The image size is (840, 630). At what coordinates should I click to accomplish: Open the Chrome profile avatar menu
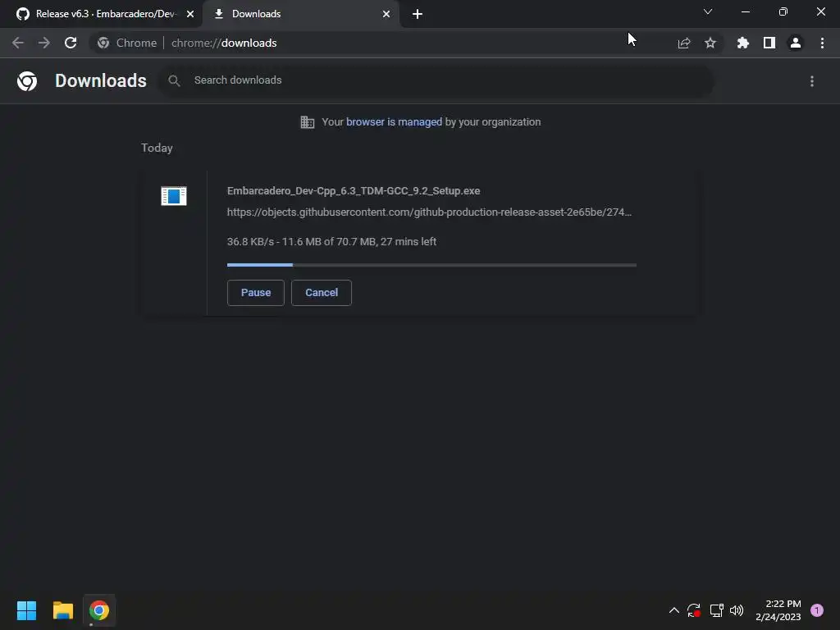click(796, 43)
